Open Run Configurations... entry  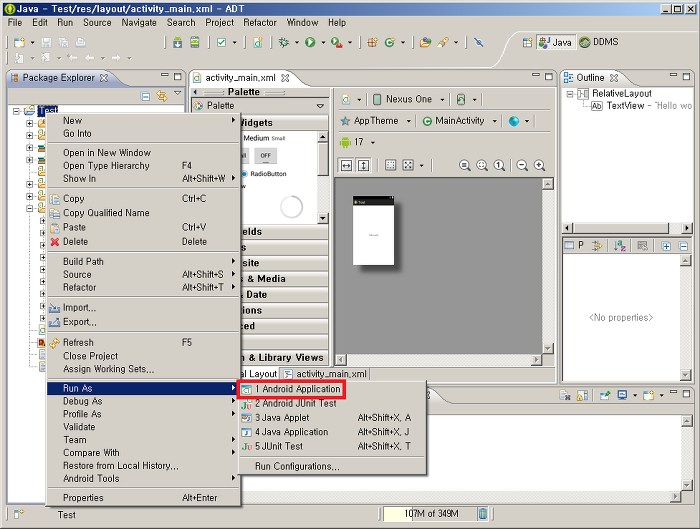coord(297,467)
